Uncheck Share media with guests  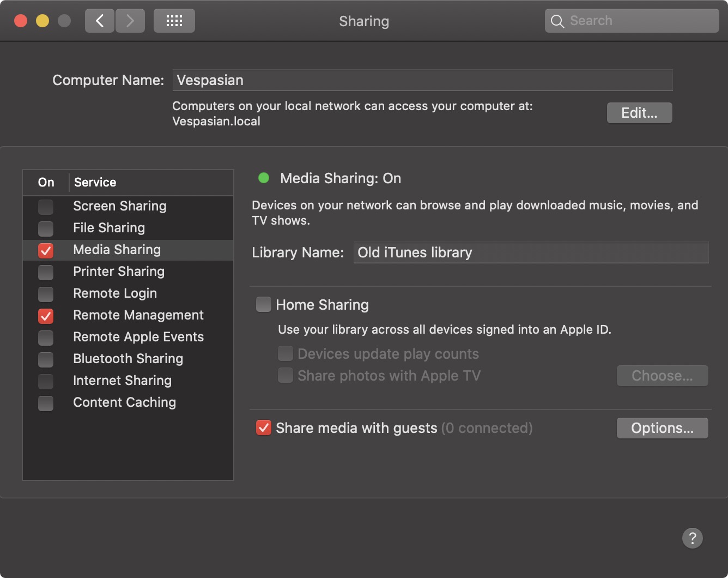[x=264, y=428]
